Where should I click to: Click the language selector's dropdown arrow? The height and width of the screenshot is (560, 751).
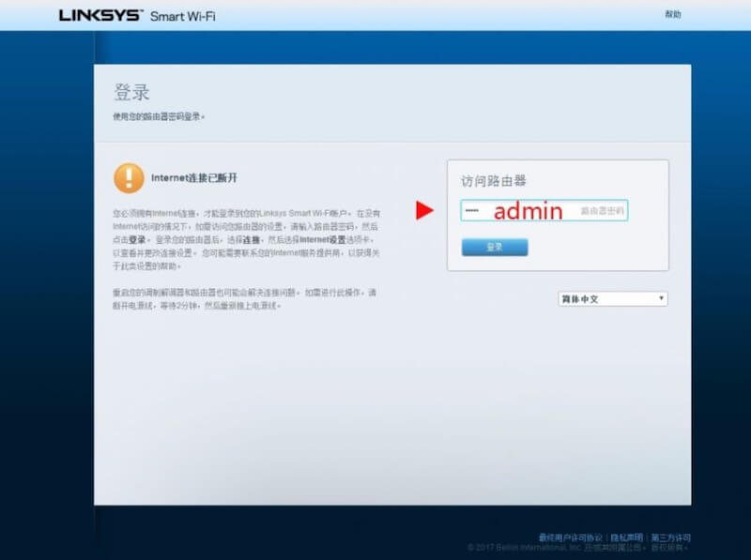point(661,296)
